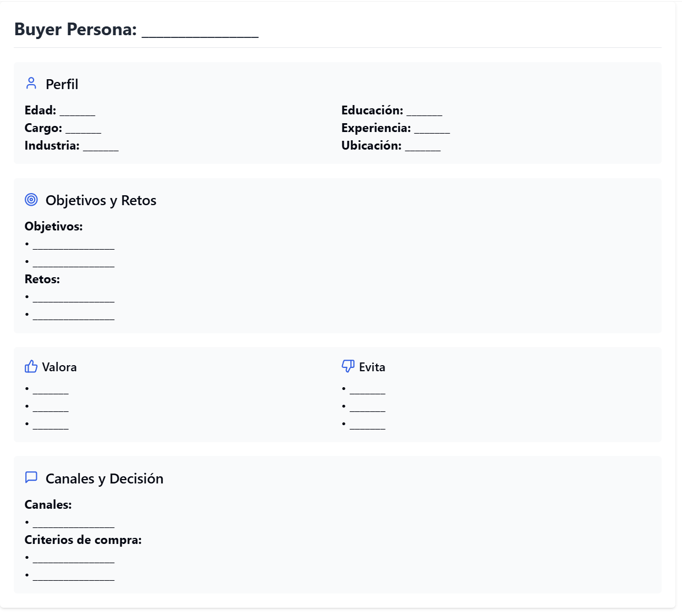The height and width of the screenshot is (616, 682).
Task: Click the first blank bullet under Valora
Action: tap(51, 390)
